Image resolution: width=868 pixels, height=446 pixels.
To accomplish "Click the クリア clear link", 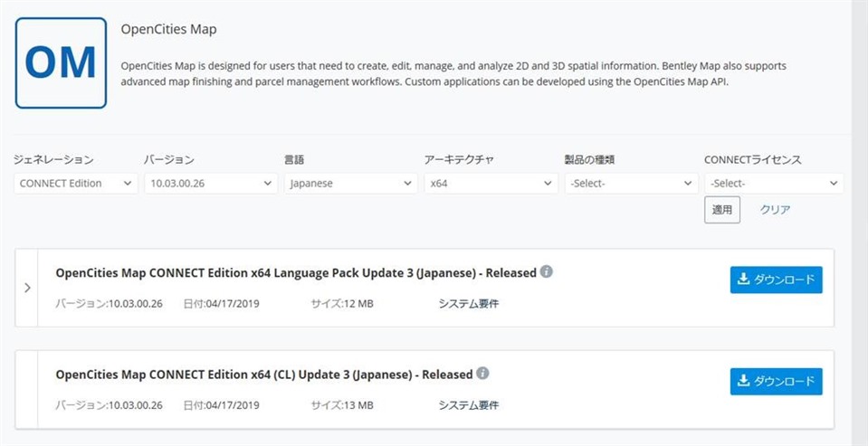I will 775,210.
